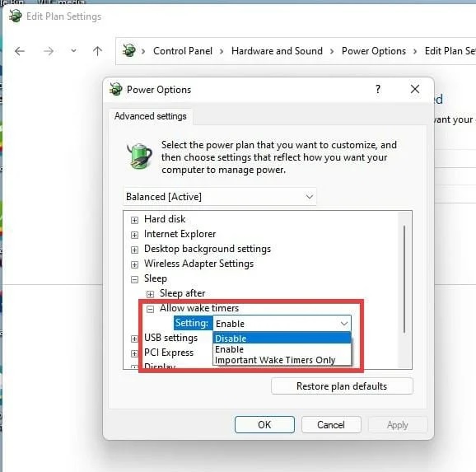This screenshot has height=472, width=476.
Task: Choose Enable from the dropdown list
Action: tap(282, 349)
